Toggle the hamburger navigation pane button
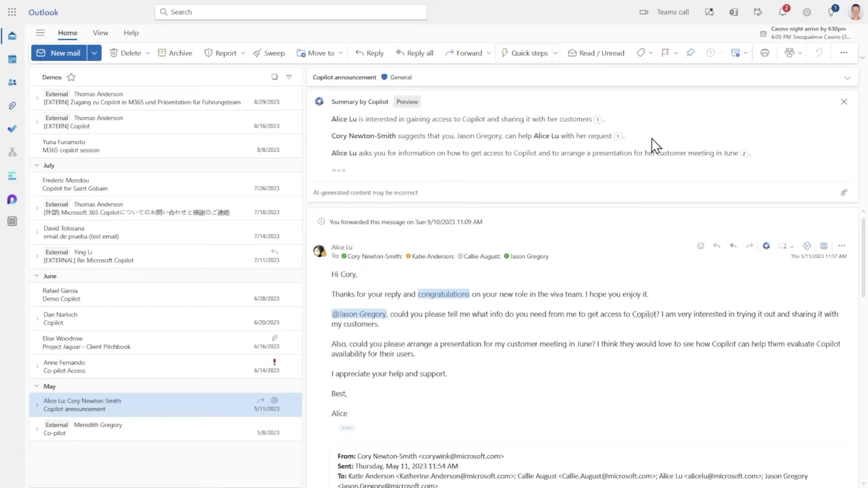The height and width of the screenshot is (488, 868). pos(40,33)
